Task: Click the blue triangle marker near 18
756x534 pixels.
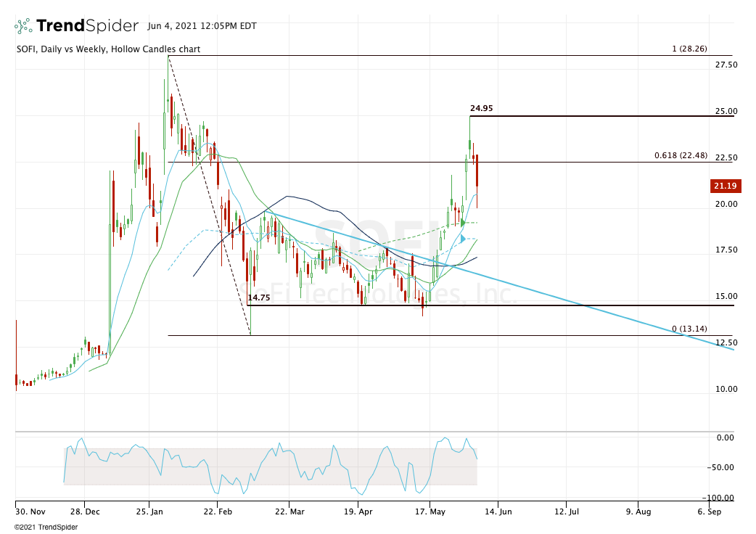Action: coord(463,239)
